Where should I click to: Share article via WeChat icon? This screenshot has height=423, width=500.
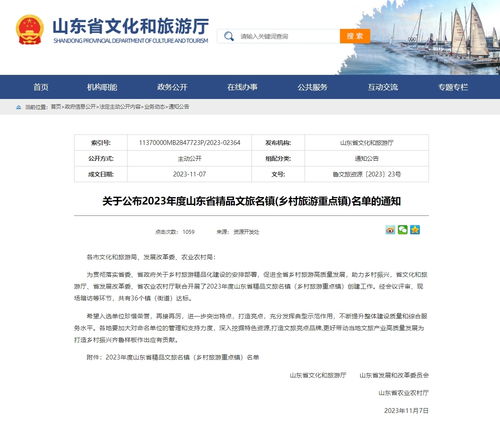click(402, 230)
